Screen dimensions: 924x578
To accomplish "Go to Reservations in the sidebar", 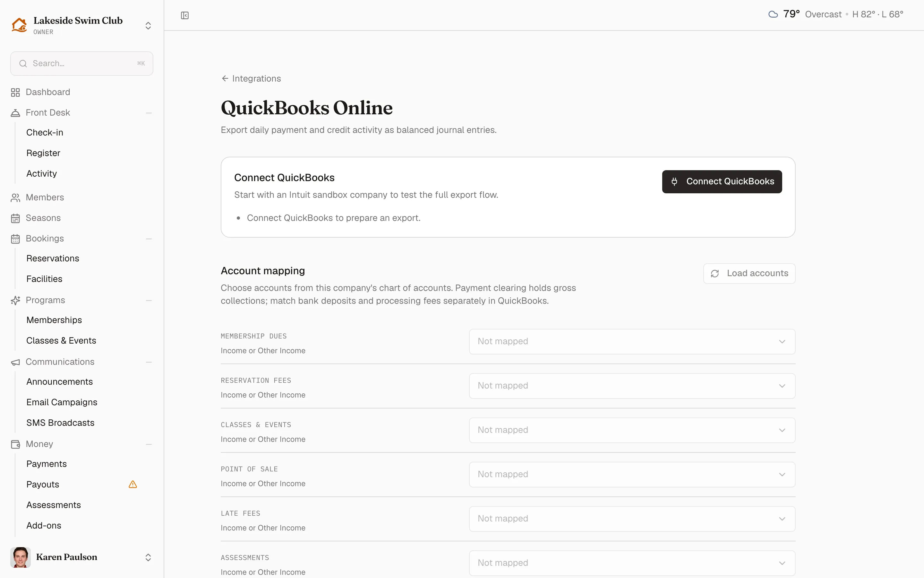I will [53, 258].
